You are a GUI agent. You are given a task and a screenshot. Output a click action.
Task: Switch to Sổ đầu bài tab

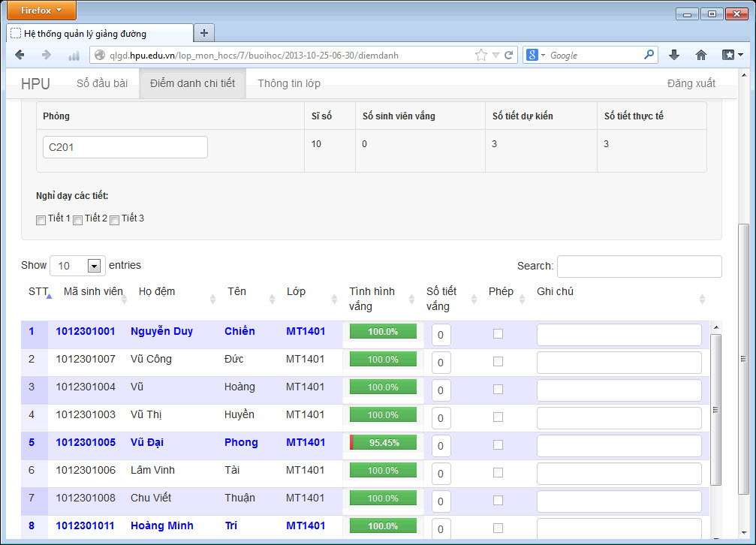click(102, 83)
